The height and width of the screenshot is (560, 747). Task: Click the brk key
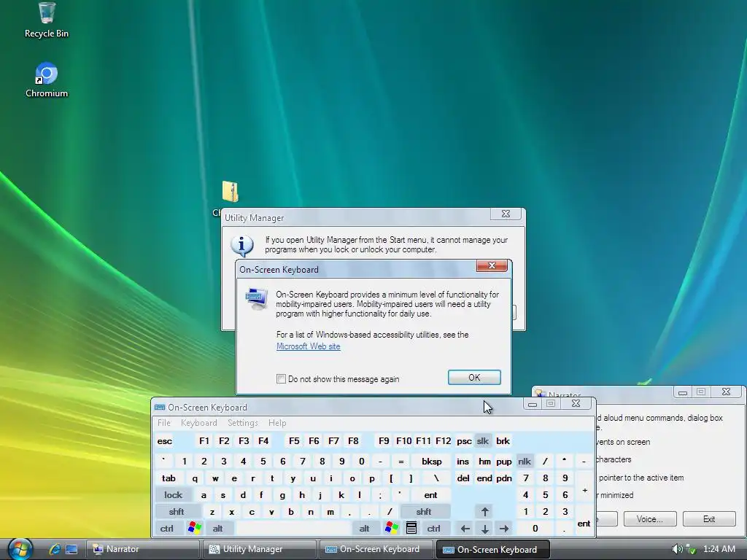point(503,441)
